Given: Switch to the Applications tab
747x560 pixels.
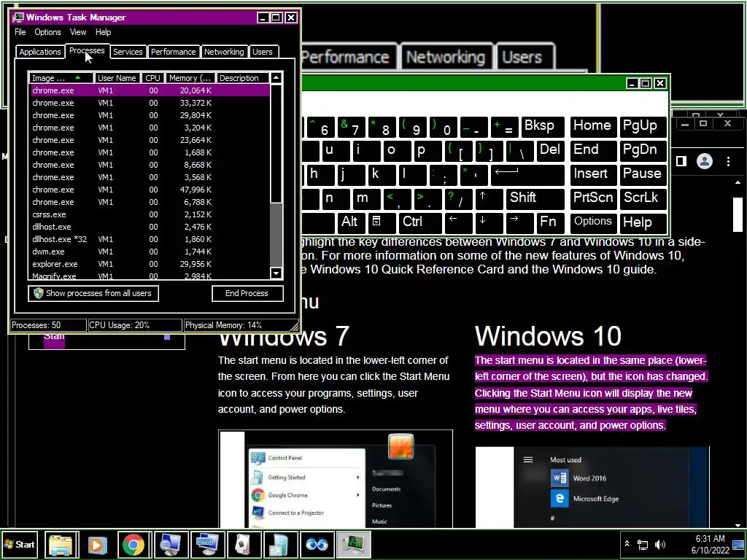Looking at the screenshot, I should point(40,52).
